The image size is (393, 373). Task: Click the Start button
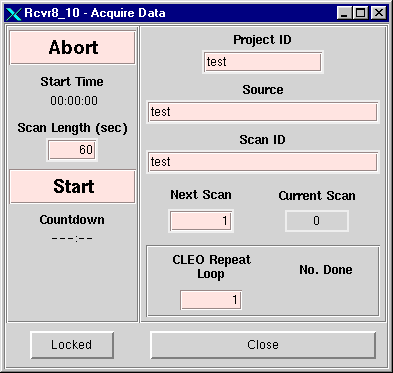[72, 186]
